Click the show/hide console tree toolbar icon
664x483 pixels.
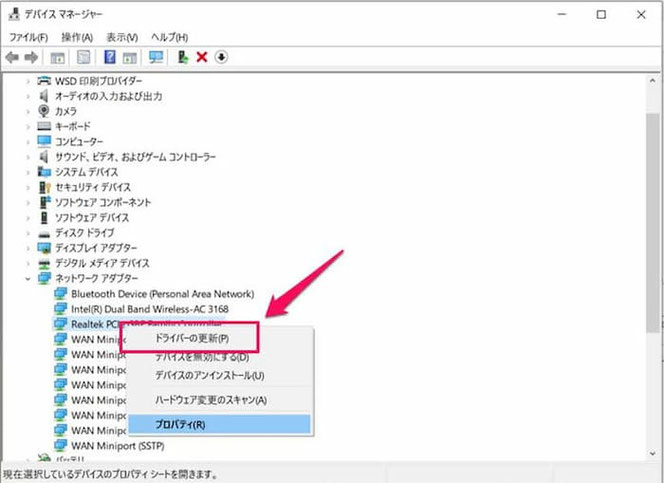pyautogui.click(x=57, y=57)
